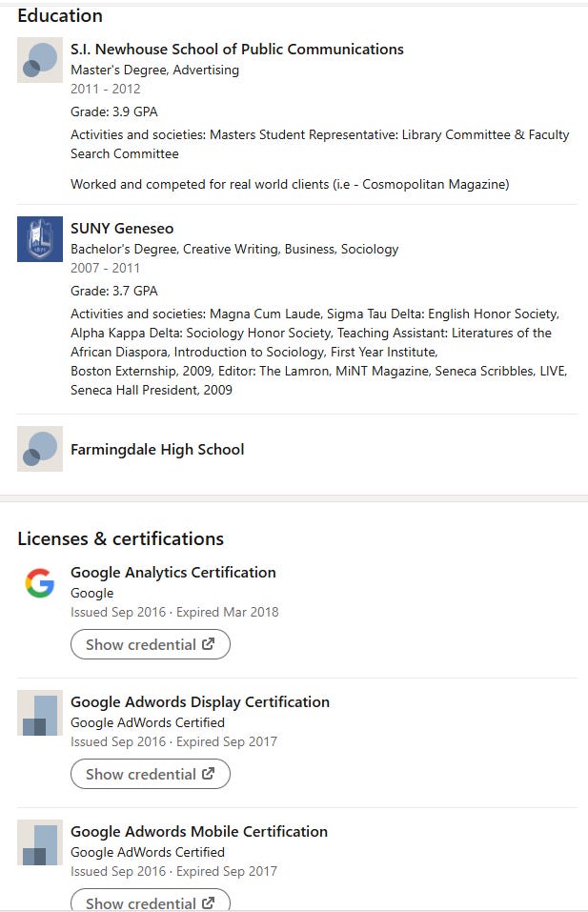Open the Farmingdale High School placeholder logo

[x=39, y=449]
